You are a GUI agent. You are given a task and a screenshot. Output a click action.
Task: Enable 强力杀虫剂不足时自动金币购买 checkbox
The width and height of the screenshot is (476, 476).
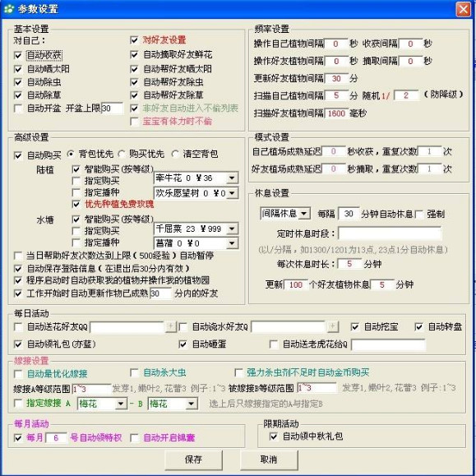pos(238,372)
